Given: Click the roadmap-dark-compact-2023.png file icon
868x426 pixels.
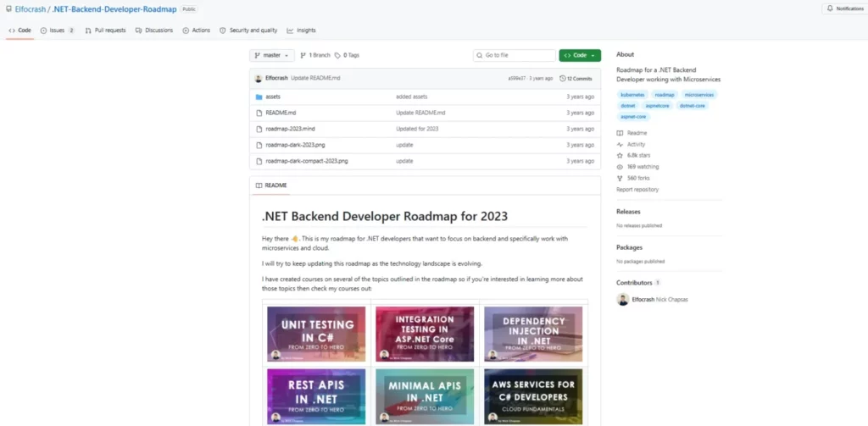Looking at the screenshot, I should [x=259, y=161].
